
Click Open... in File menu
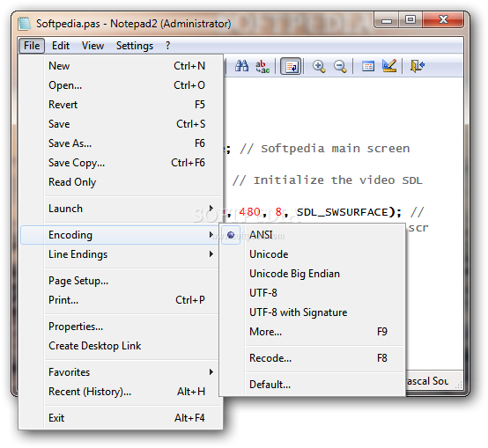(x=122, y=84)
